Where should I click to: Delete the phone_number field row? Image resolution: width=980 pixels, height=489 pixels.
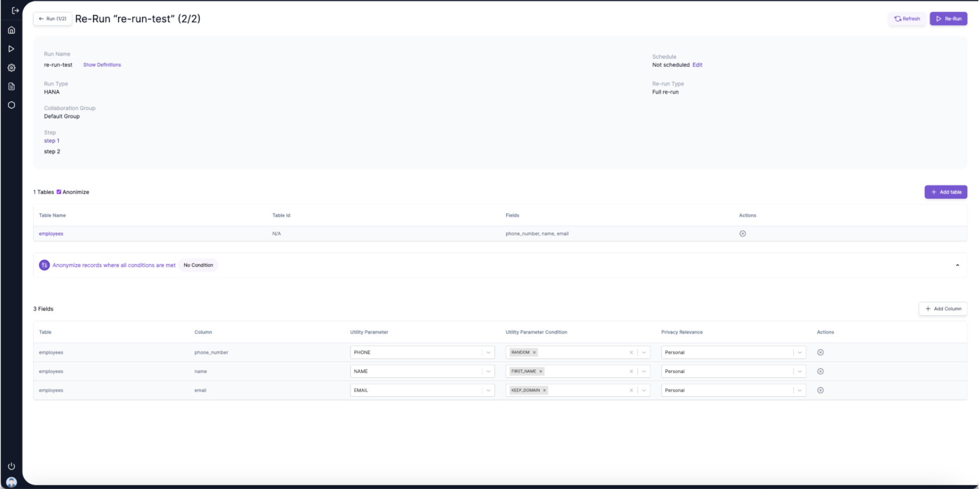point(820,352)
